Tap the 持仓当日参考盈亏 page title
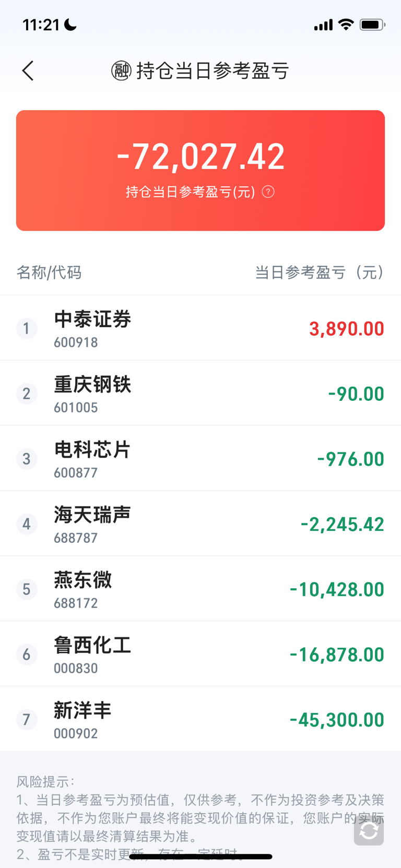Screen dimensions: 401x868 213,71
